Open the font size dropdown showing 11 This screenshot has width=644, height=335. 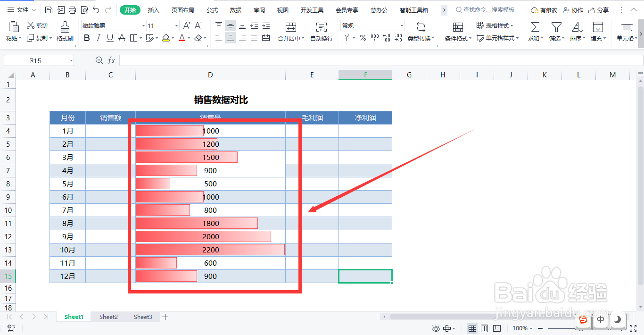pyautogui.click(x=177, y=26)
